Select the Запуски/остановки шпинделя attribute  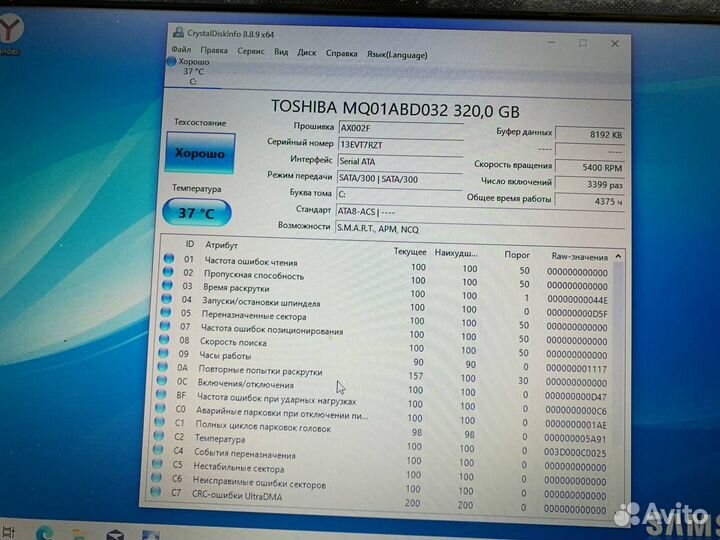261,302
